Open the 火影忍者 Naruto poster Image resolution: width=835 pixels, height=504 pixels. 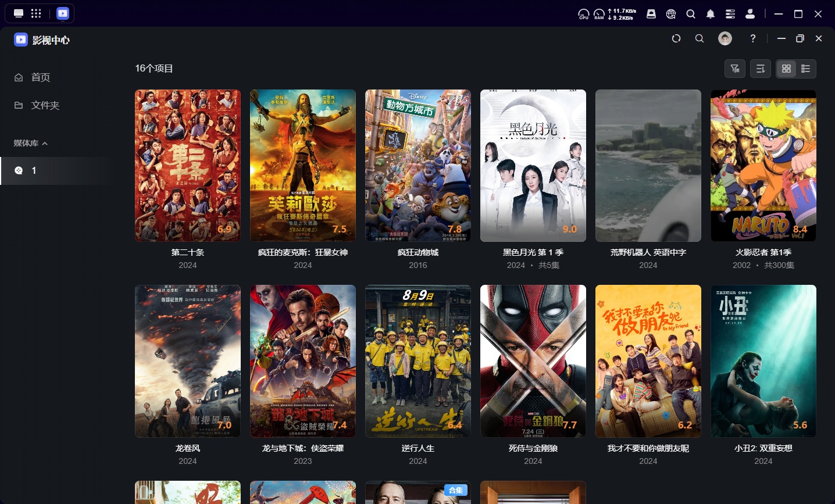pos(763,166)
